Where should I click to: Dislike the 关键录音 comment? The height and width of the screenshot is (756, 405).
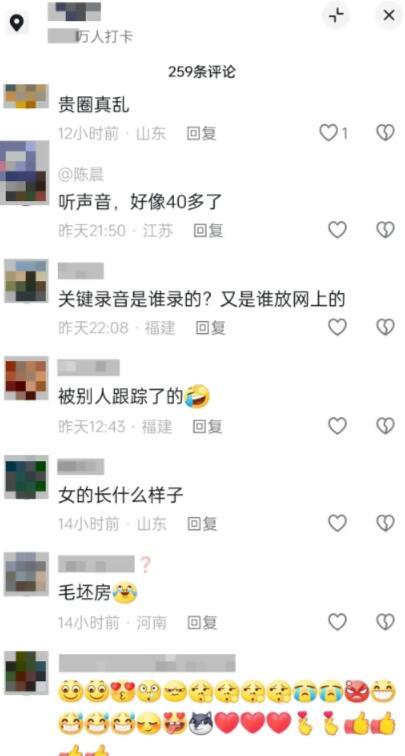(x=385, y=327)
